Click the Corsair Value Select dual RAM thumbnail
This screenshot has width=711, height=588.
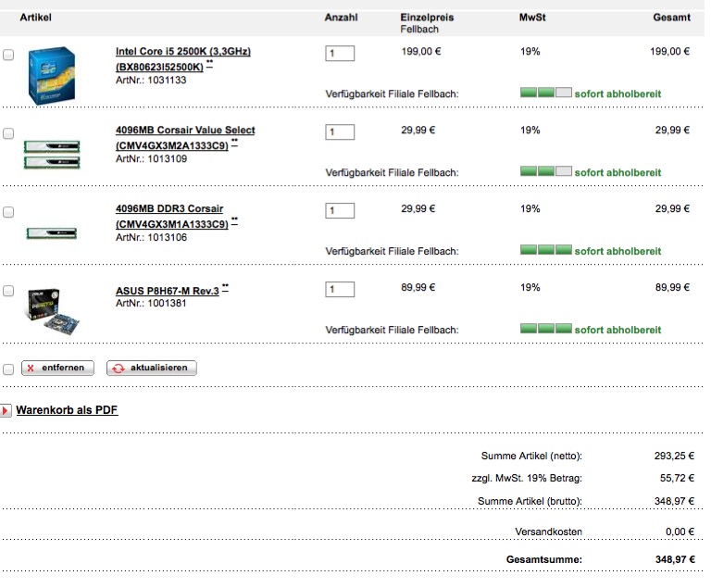pos(52,155)
